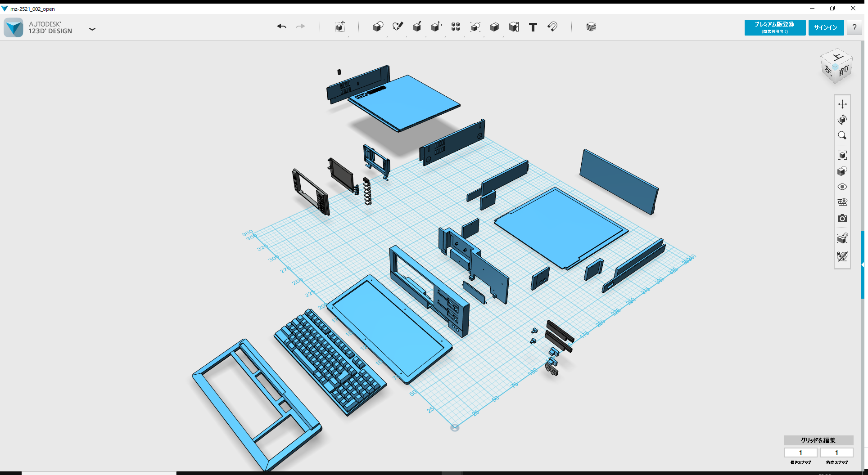Click the camera snapshot icon in navigation bar
Image resolution: width=868 pixels, height=475 pixels.
842,219
